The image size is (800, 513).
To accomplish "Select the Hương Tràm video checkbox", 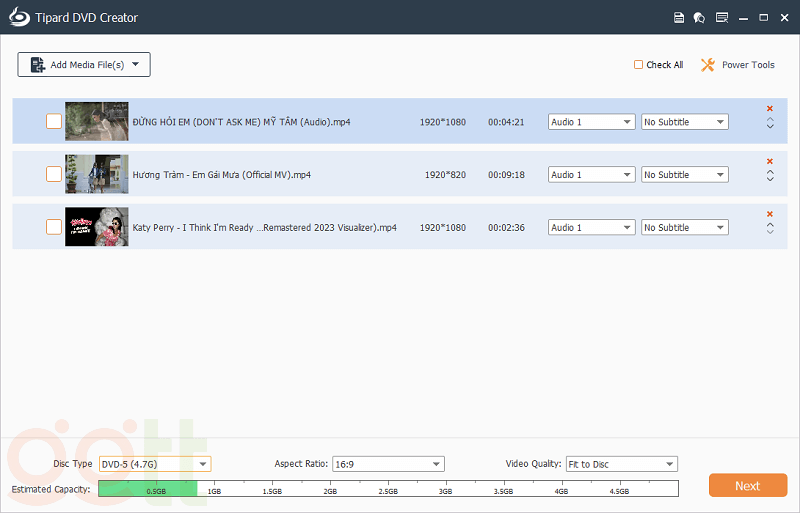I will (53, 174).
